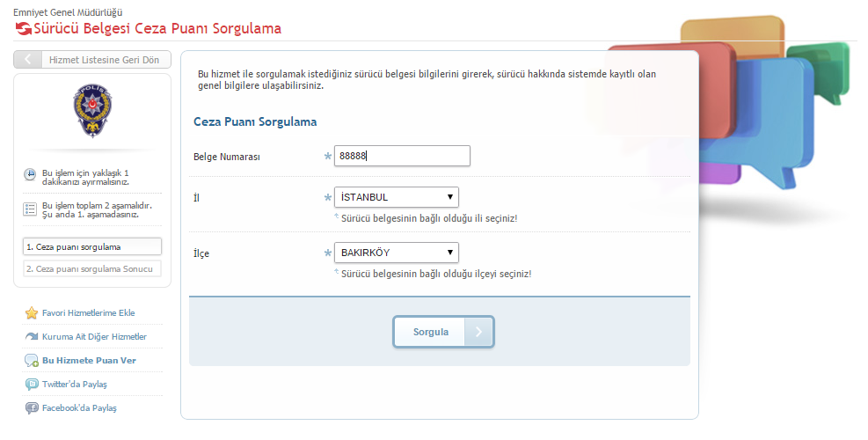Image resolution: width=868 pixels, height=440 pixels.
Task: Click the Belge Numarası label
Action: click(x=226, y=157)
